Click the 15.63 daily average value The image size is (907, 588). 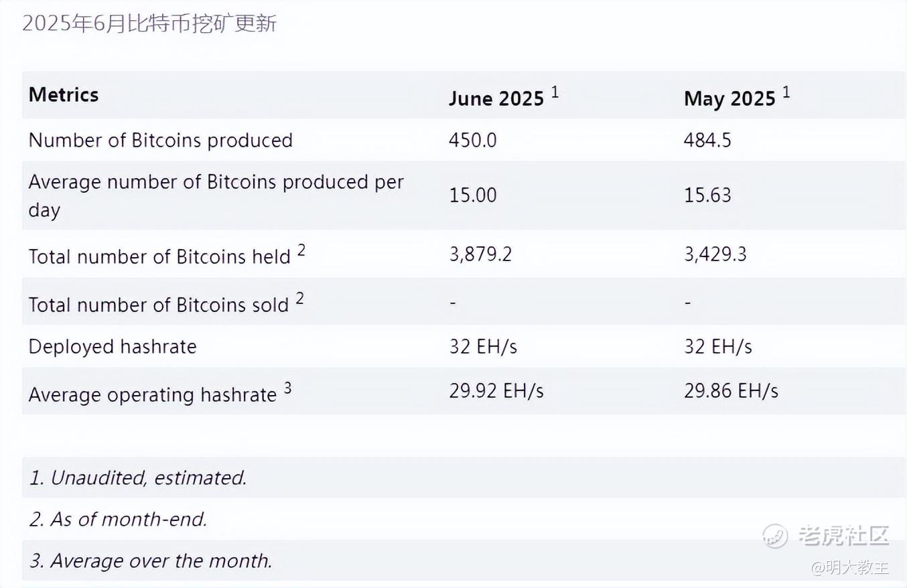[x=707, y=195]
